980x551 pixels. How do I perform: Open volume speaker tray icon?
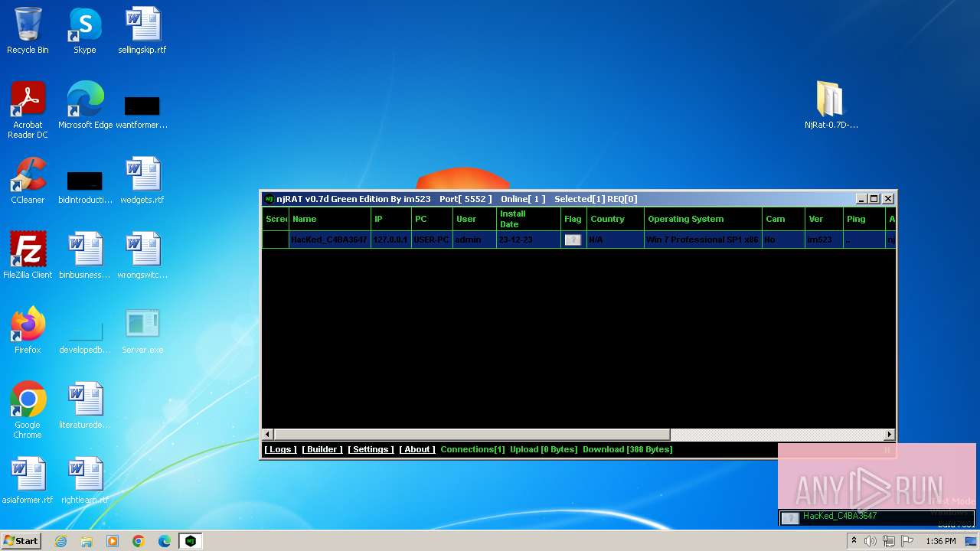tap(871, 541)
